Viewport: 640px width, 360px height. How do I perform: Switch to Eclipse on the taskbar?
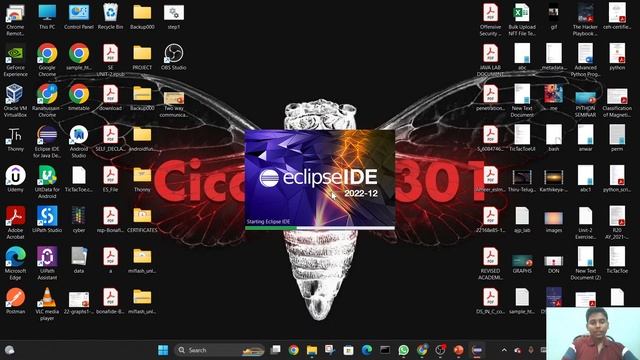477,350
